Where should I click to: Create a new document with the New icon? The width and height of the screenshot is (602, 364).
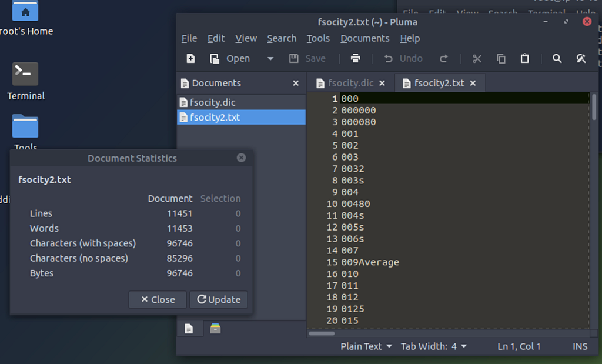coord(190,58)
